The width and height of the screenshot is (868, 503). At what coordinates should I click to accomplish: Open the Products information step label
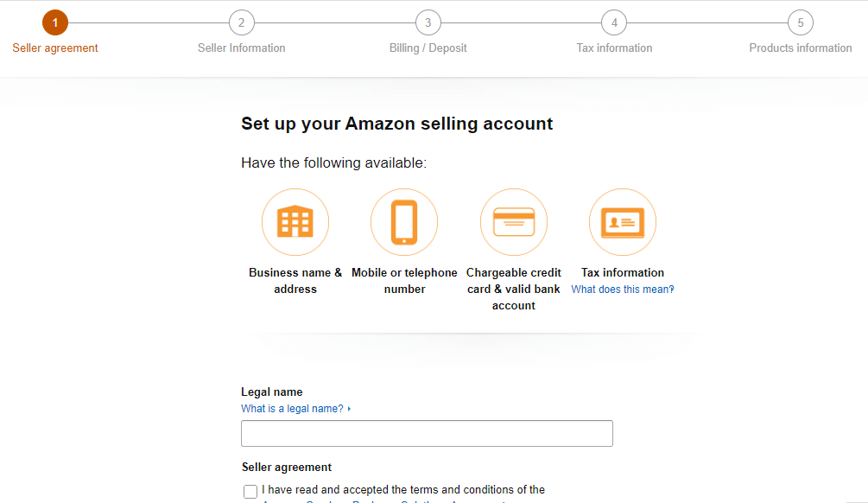pyautogui.click(x=801, y=48)
